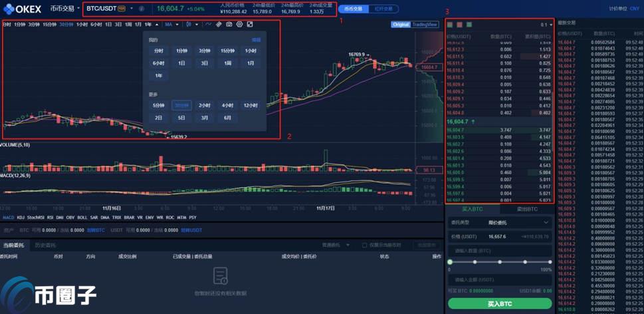
Task: Choose 6月 interval in popup
Action: (227, 118)
